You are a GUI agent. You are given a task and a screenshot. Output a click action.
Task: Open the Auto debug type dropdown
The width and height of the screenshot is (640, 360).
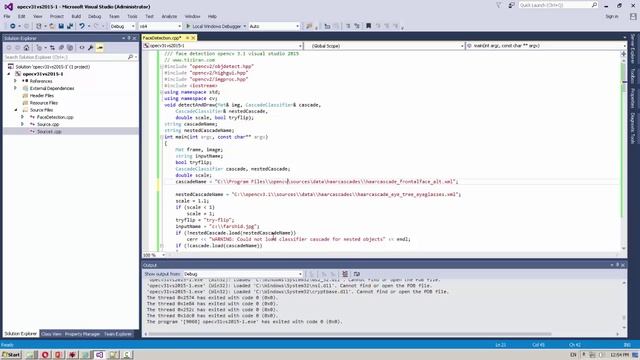[x=274, y=26]
